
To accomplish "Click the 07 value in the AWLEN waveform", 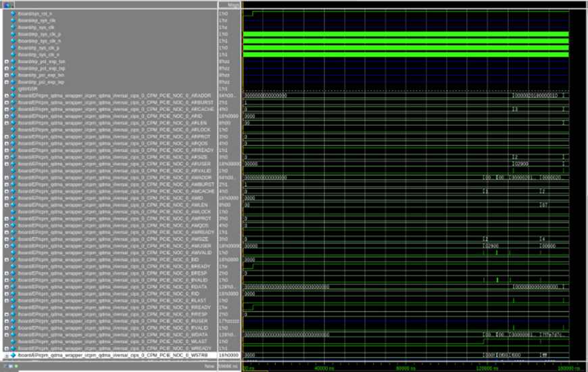I will [x=545, y=205].
